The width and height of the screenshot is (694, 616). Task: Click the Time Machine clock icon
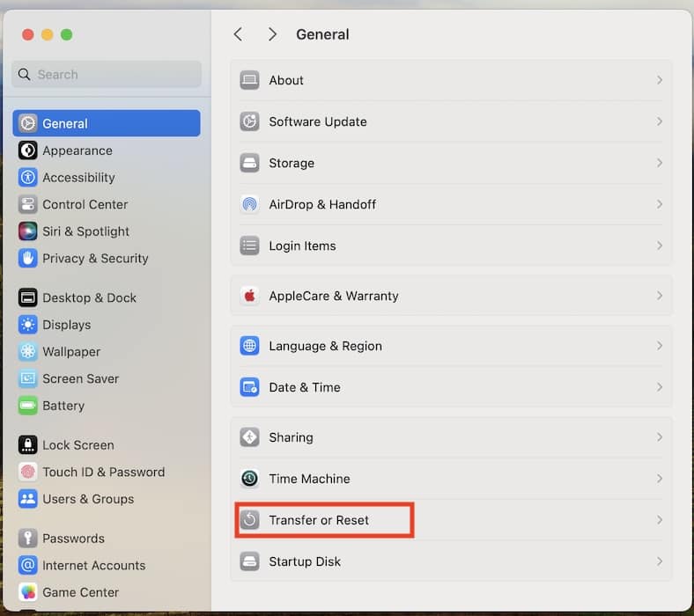click(249, 479)
